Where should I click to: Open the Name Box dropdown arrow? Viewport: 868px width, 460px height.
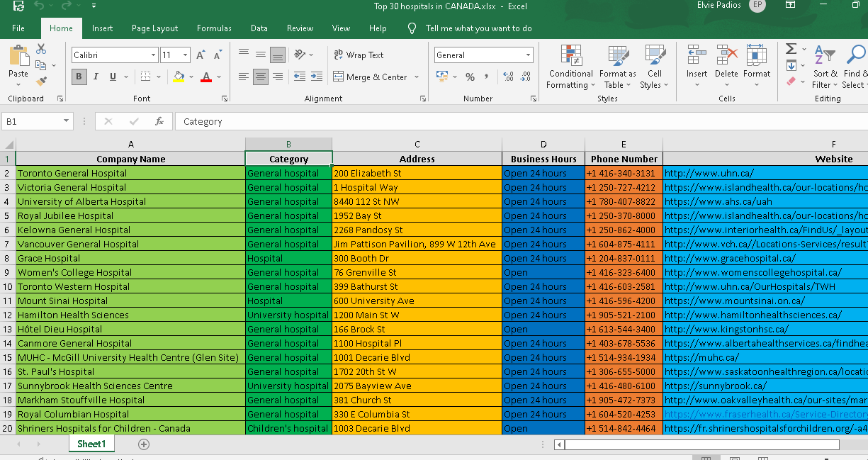pos(67,121)
